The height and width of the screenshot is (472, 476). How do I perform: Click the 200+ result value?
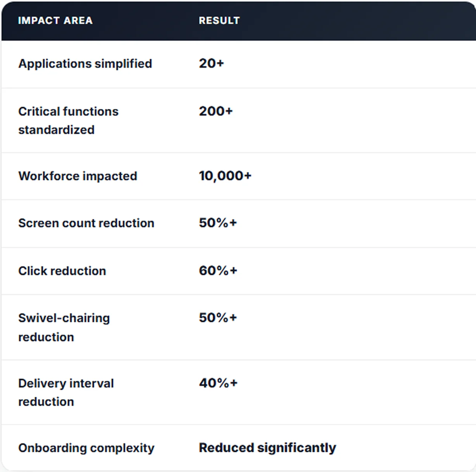click(x=216, y=111)
